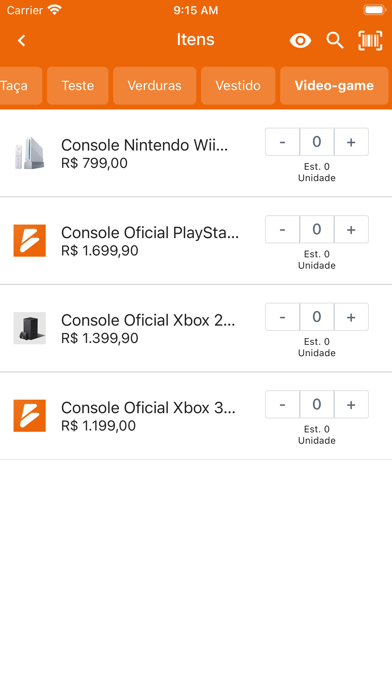Tap plus for the R$ 1.199,00 Xbox
The width and height of the screenshot is (392, 696).
[351, 404]
